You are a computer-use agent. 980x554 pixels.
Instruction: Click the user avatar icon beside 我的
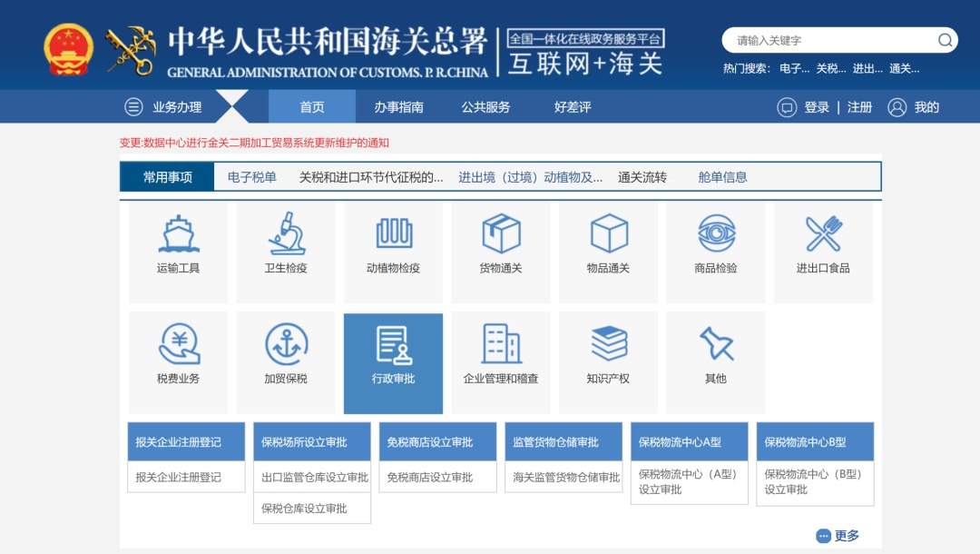897,107
